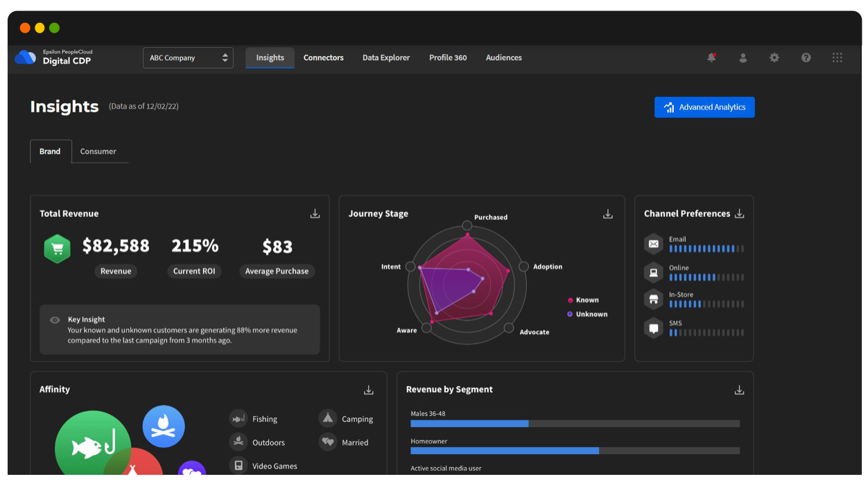Select the Video Games affinity icon
The width and height of the screenshot is (868, 488).
(238, 465)
